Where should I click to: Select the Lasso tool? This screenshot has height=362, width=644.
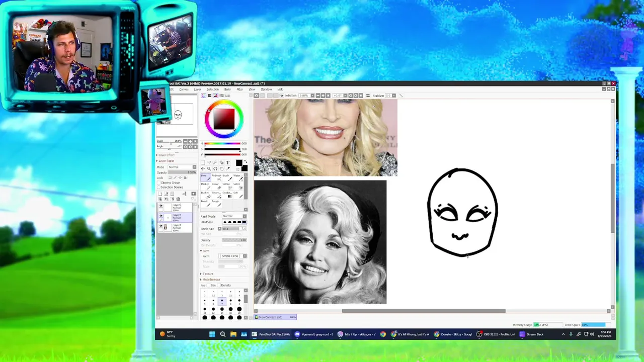point(209,163)
